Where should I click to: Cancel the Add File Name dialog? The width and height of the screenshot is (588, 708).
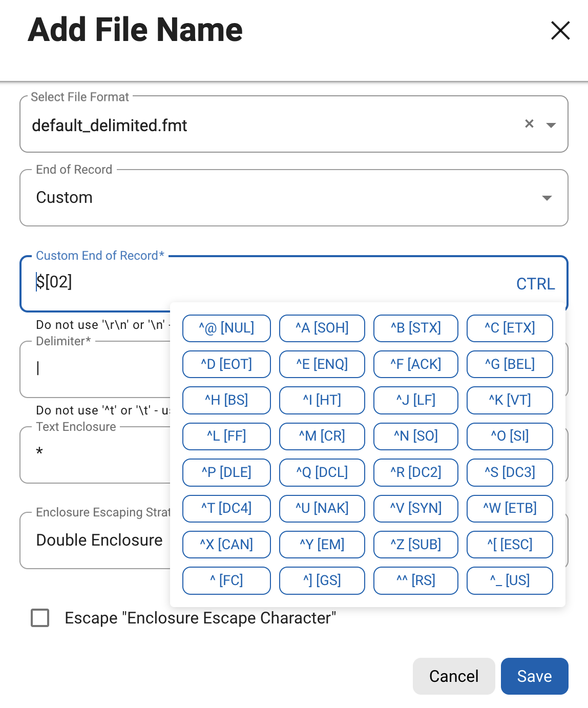pos(453,676)
